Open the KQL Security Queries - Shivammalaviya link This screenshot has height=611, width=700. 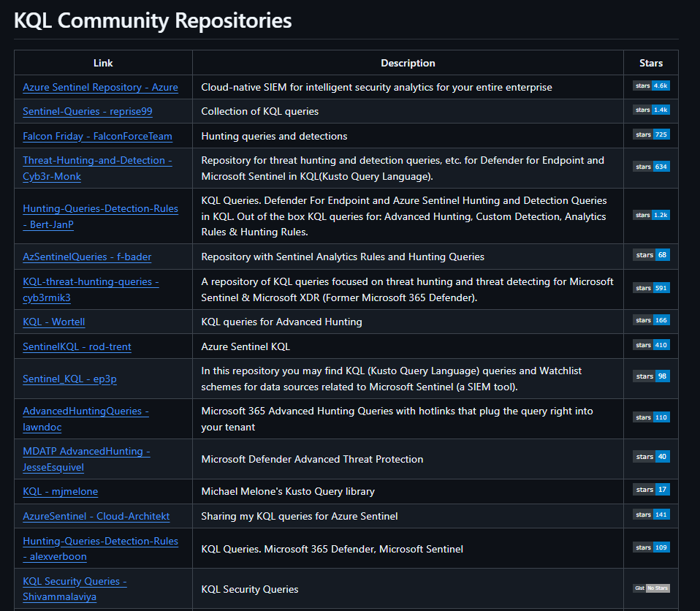tap(75, 589)
